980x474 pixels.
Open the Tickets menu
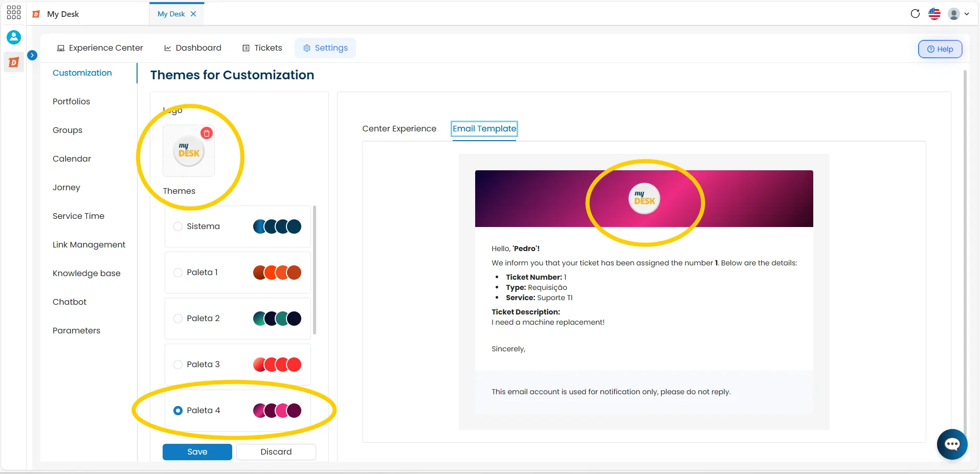point(262,48)
